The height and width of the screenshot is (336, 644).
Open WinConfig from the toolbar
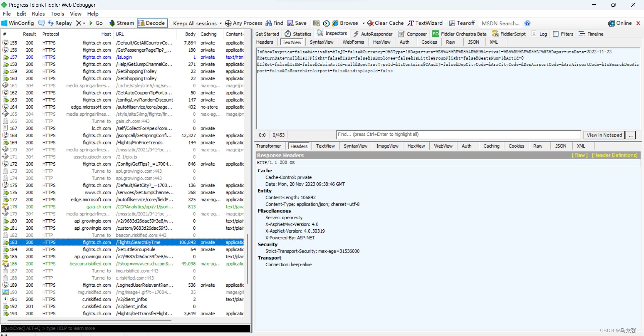(17, 23)
